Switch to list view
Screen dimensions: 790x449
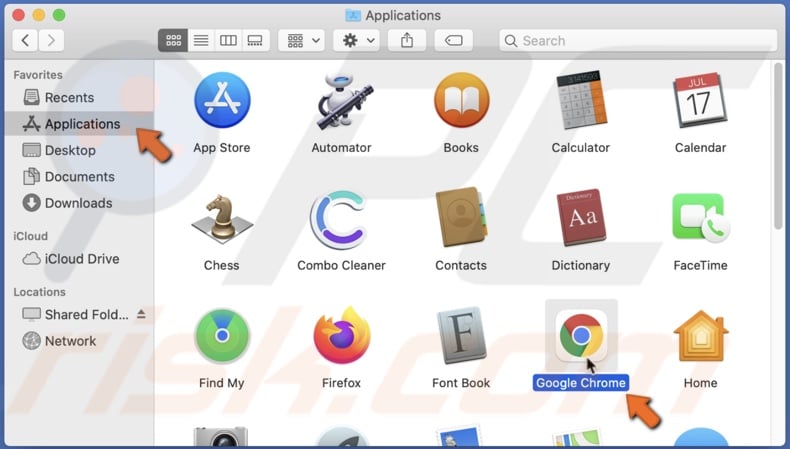point(201,40)
